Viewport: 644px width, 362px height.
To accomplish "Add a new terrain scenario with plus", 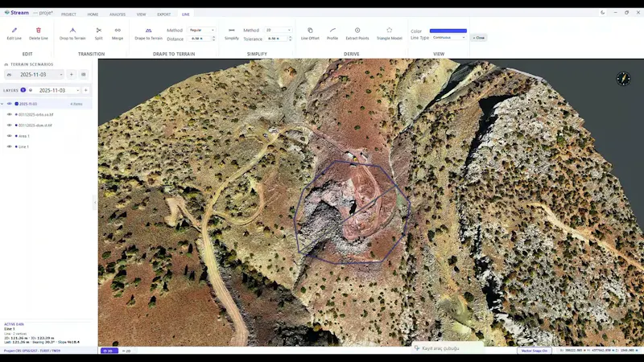I will tap(71, 74).
